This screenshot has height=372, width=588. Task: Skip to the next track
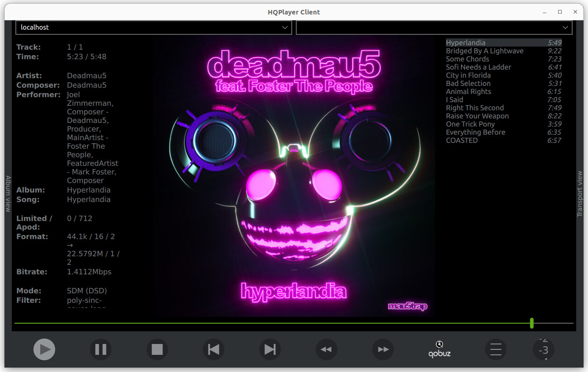(x=270, y=349)
